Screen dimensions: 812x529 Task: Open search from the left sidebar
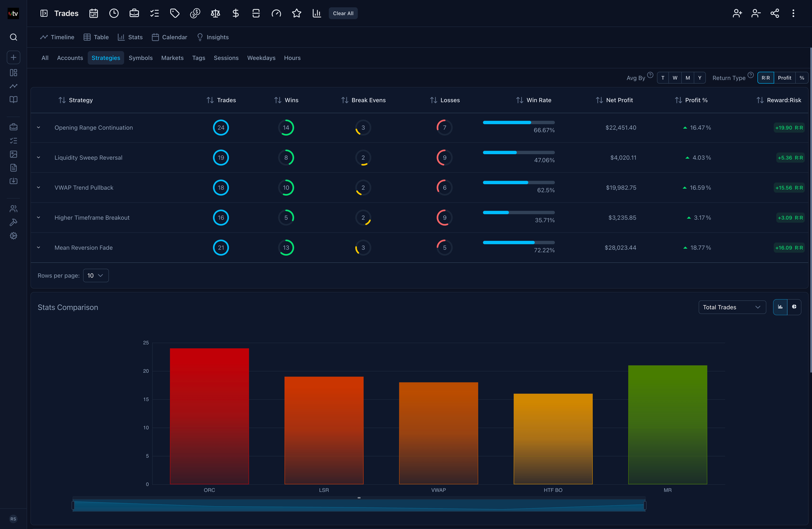14,37
